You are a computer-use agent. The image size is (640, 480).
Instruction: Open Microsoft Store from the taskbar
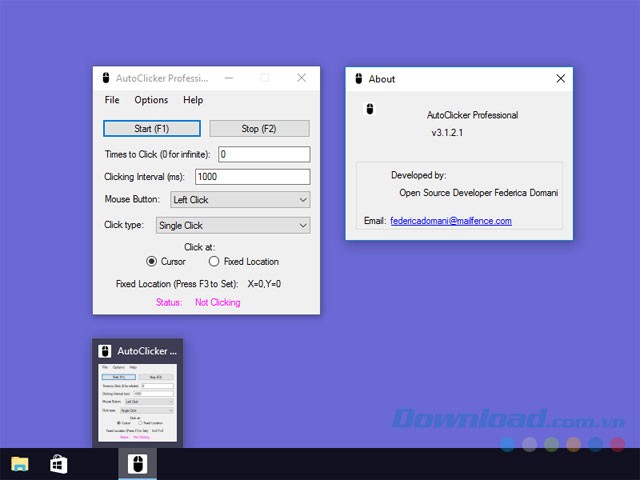coord(59,463)
